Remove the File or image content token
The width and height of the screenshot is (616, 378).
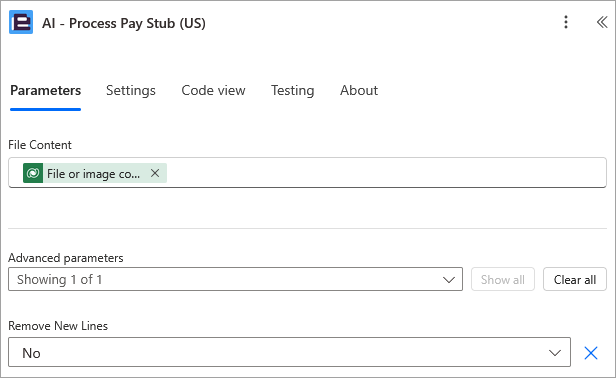point(155,173)
